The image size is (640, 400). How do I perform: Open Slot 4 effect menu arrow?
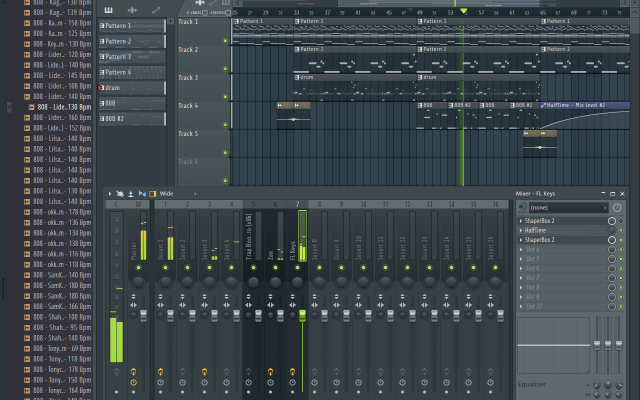tap(521, 249)
